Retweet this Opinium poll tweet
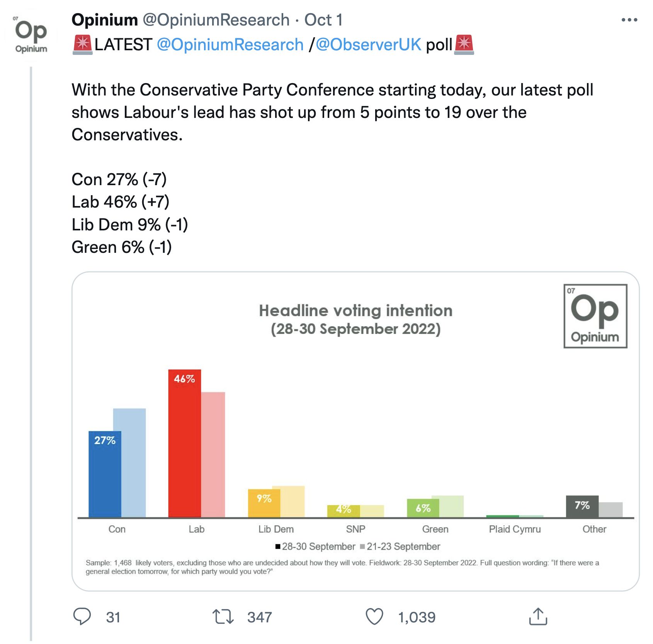This screenshot has width=653, height=644. pos(223,617)
